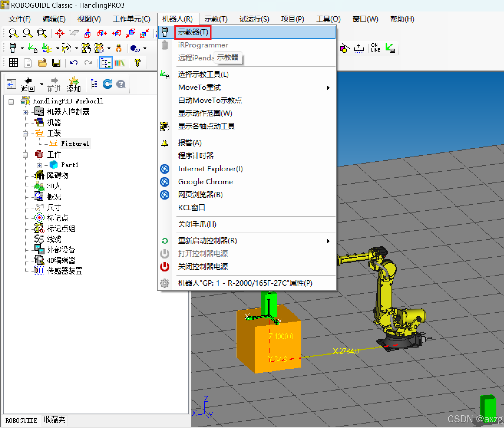Click the black grid table icon

(13, 62)
